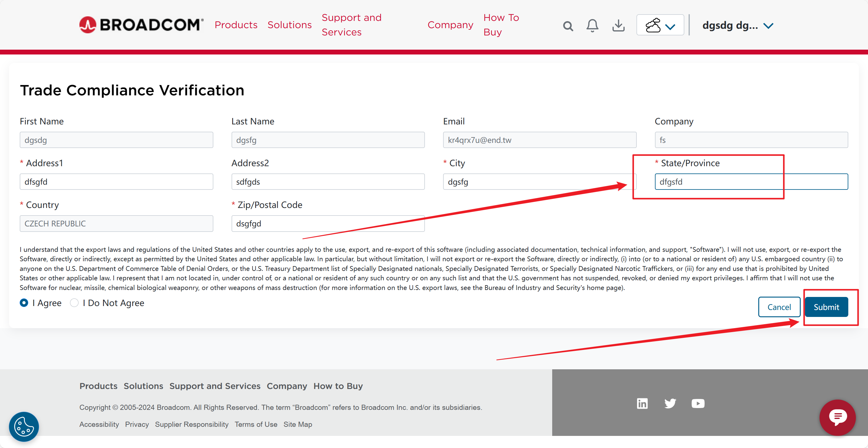The height and width of the screenshot is (448, 868).
Task: Visit Broadcom's LinkedIn page icon
Action: 642,403
